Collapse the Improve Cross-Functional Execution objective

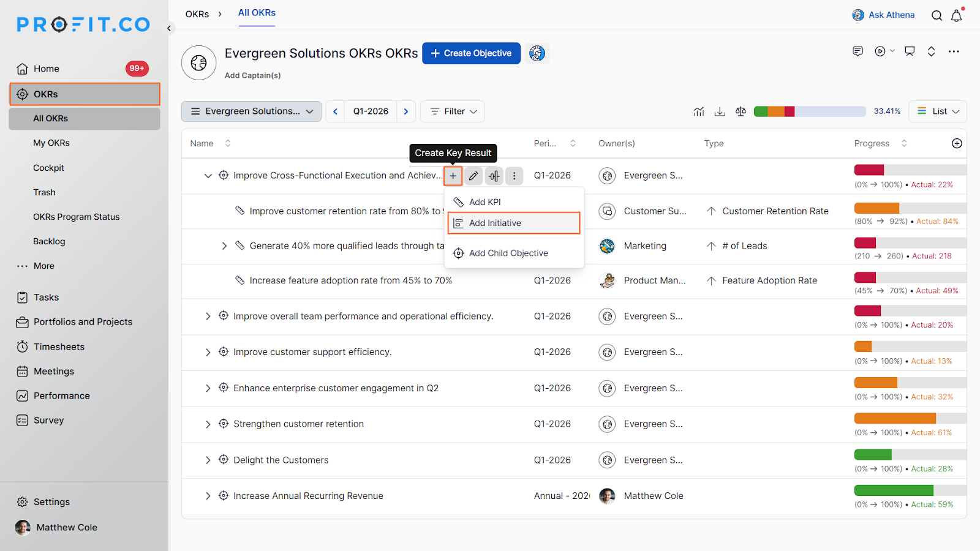[208, 176]
